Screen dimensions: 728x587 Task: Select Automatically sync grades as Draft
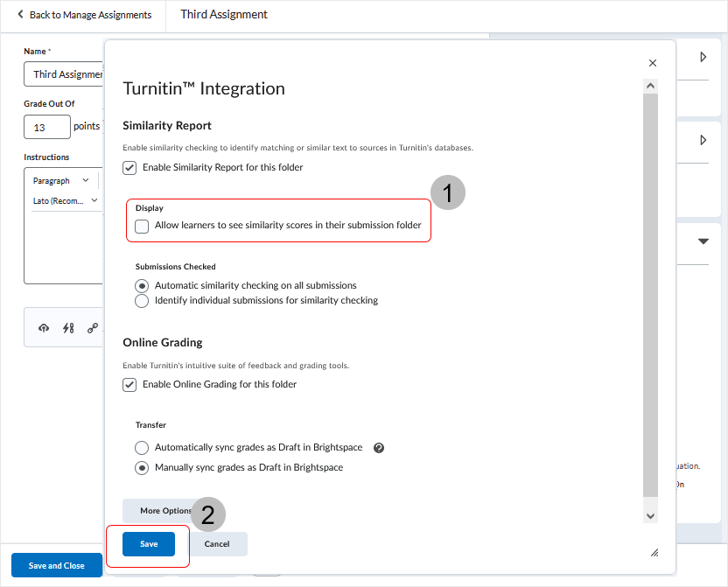coord(142,448)
